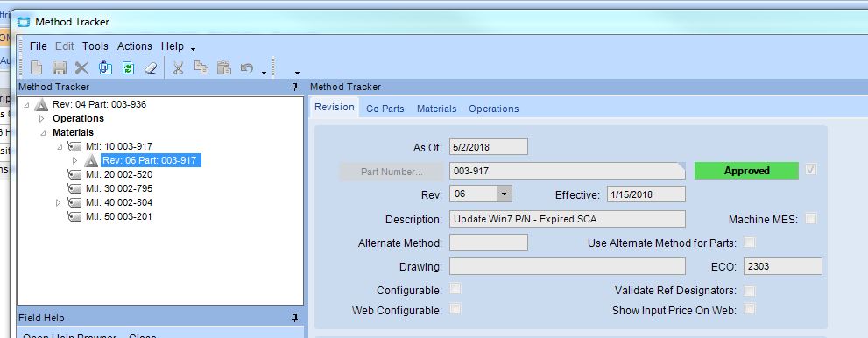Click the Cut scissors icon
Image resolution: width=868 pixels, height=338 pixels.
[x=178, y=68]
